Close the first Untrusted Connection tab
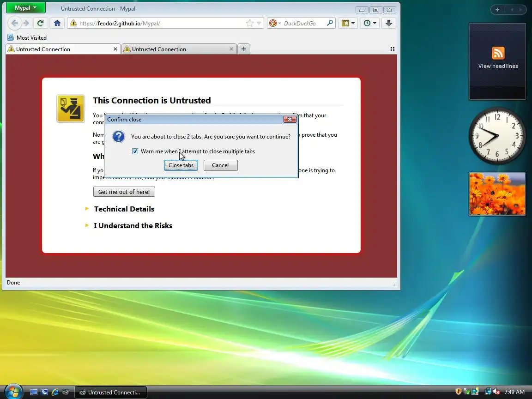Image resolution: width=532 pixels, height=399 pixels. (x=115, y=49)
